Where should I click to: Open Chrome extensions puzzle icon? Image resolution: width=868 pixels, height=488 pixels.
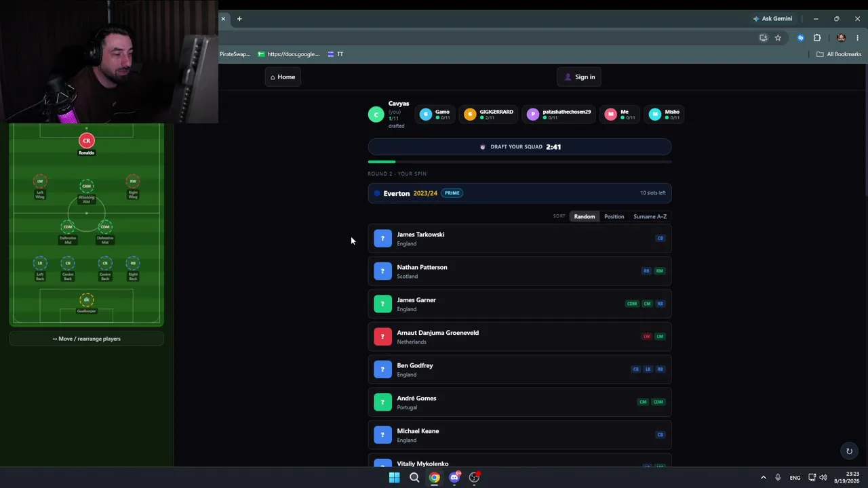click(x=817, y=38)
